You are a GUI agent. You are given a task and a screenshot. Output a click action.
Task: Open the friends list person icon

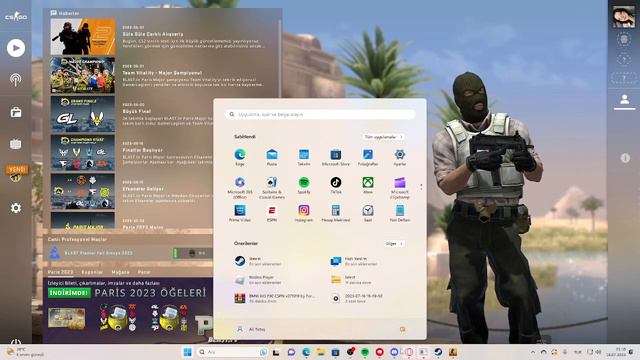click(x=624, y=99)
